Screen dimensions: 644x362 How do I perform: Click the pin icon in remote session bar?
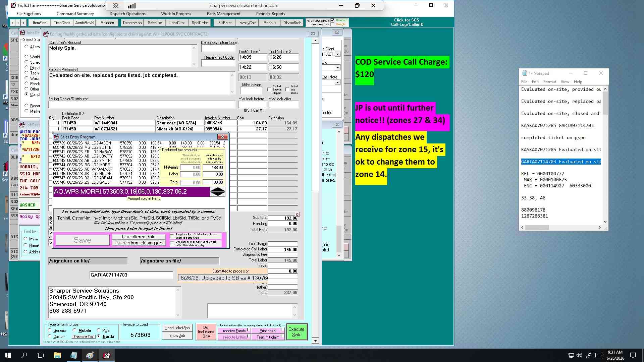coord(115,5)
